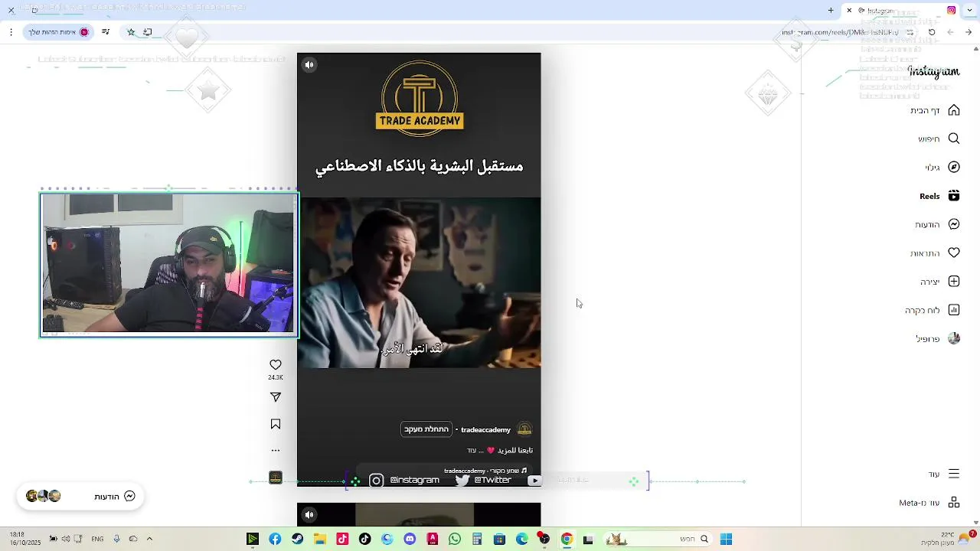Like the reel with the 24.3K heart

point(276,365)
